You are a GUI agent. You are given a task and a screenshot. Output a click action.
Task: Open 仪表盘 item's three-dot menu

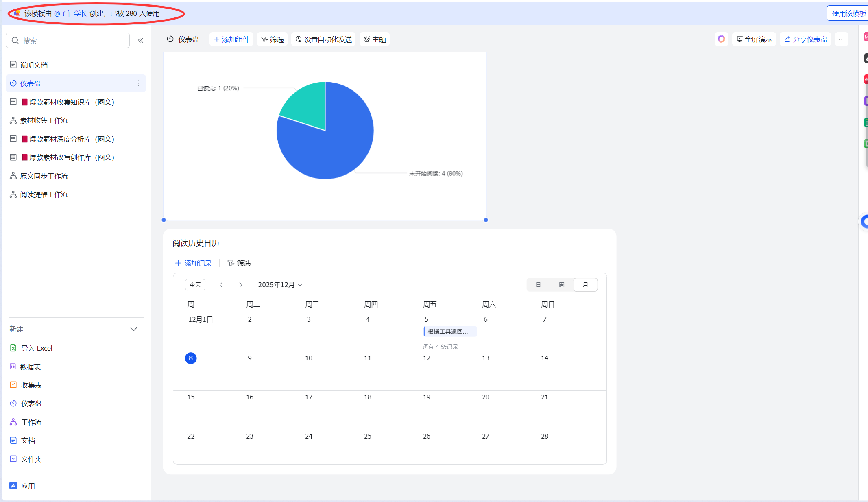(x=138, y=83)
